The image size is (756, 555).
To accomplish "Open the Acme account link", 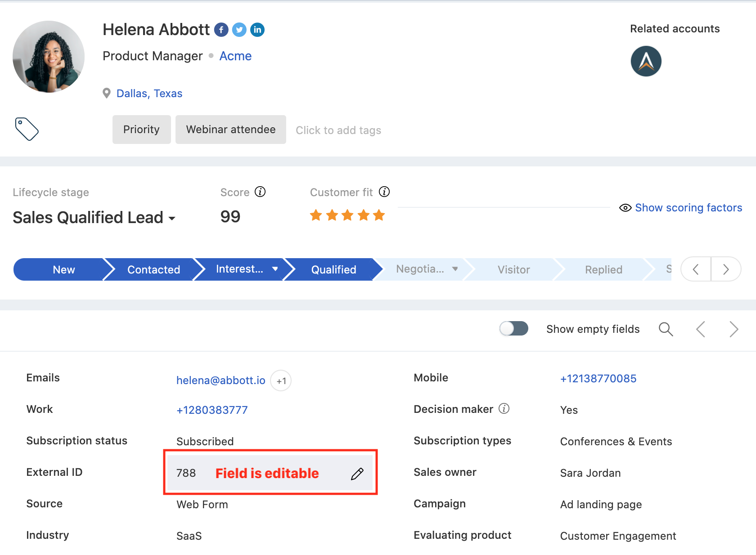I will pos(235,56).
